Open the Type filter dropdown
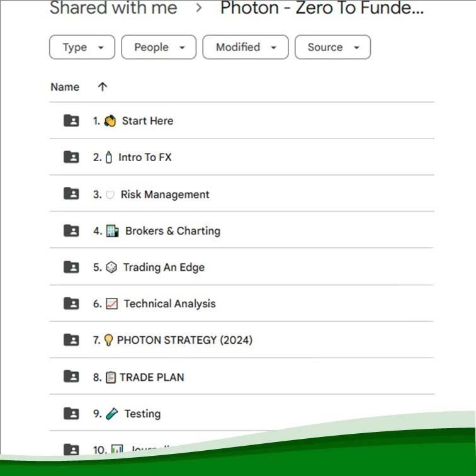This screenshot has width=476, height=476. pos(82,47)
